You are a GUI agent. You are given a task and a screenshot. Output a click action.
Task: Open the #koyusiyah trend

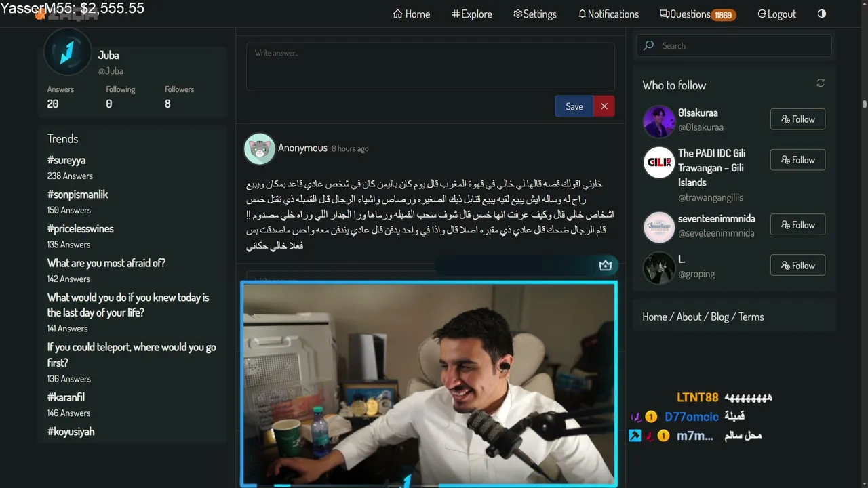(71, 432)
